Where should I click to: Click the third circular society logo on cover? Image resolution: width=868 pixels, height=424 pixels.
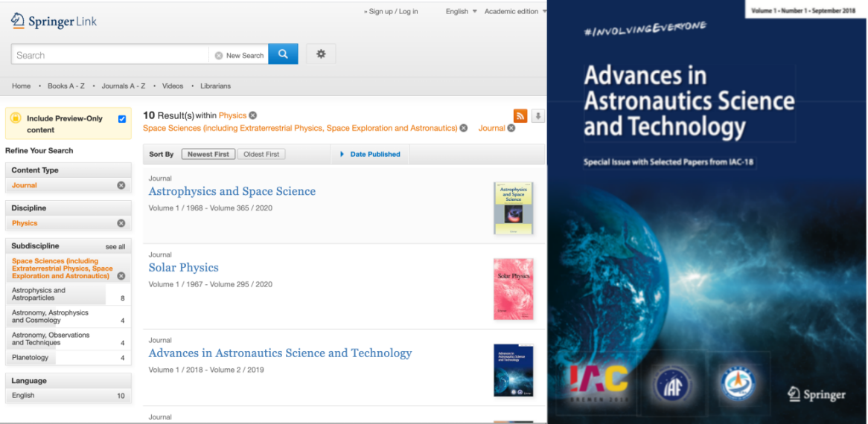tap(738, 383)
